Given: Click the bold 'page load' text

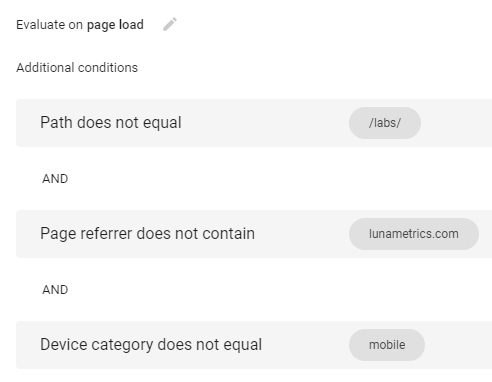Looking at the screenshot, I should pyautogui.click(x=115, y=25).
